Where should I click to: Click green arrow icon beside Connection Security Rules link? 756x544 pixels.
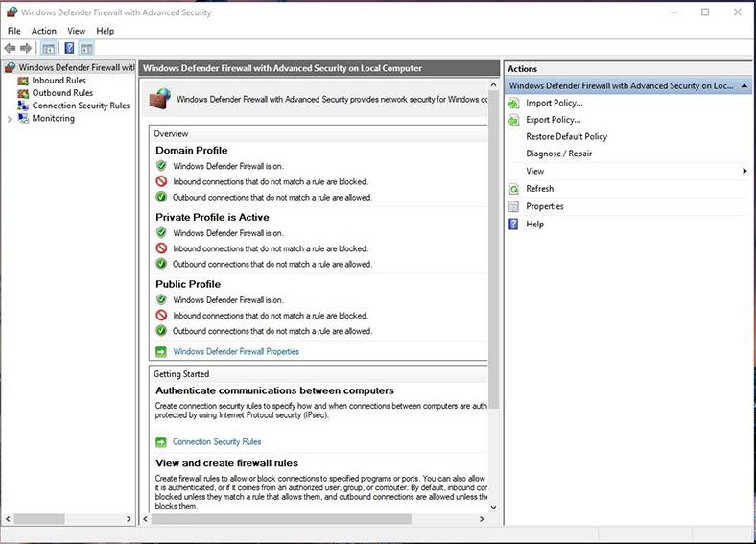coord(161,441)
